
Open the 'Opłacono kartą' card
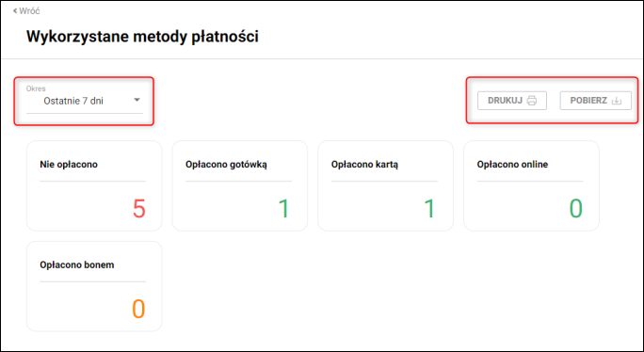pyautogui.click(x=386, y=185)
